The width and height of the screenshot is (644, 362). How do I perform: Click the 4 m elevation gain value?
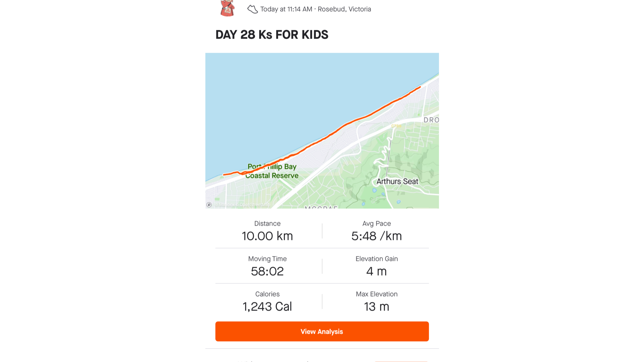coord(376,271)
